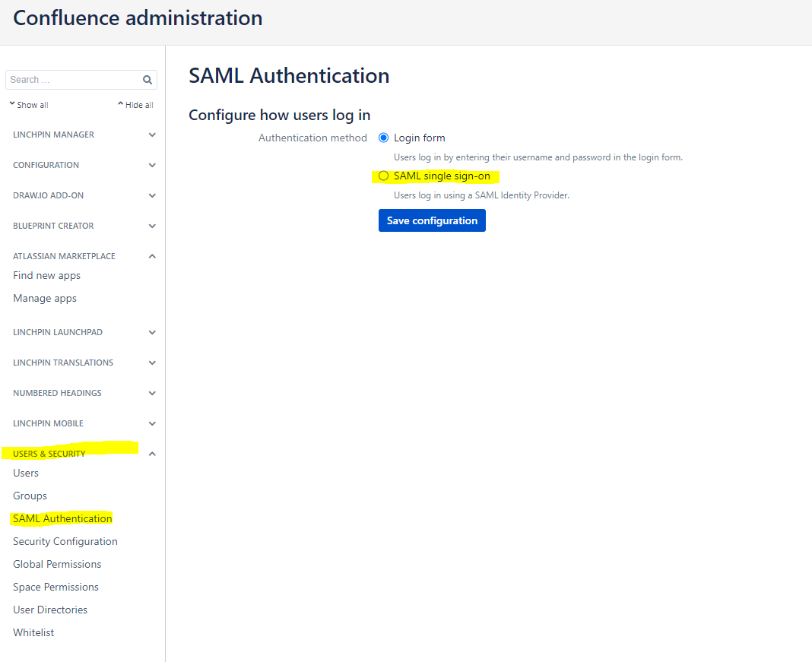Viewport: 812px width, 662px height.
Task: Open the Whitelist page
Action: pos(33,632)
